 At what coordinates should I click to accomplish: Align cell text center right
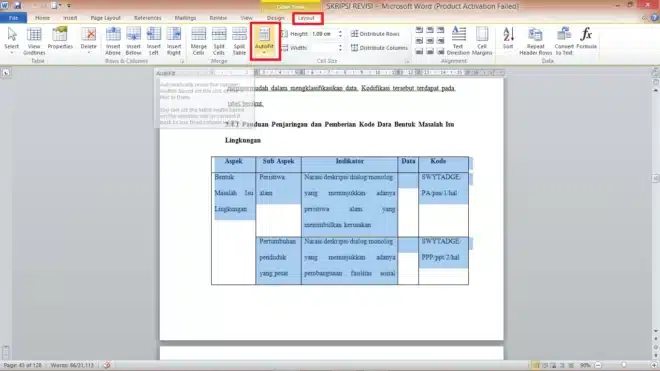(440, 41)
